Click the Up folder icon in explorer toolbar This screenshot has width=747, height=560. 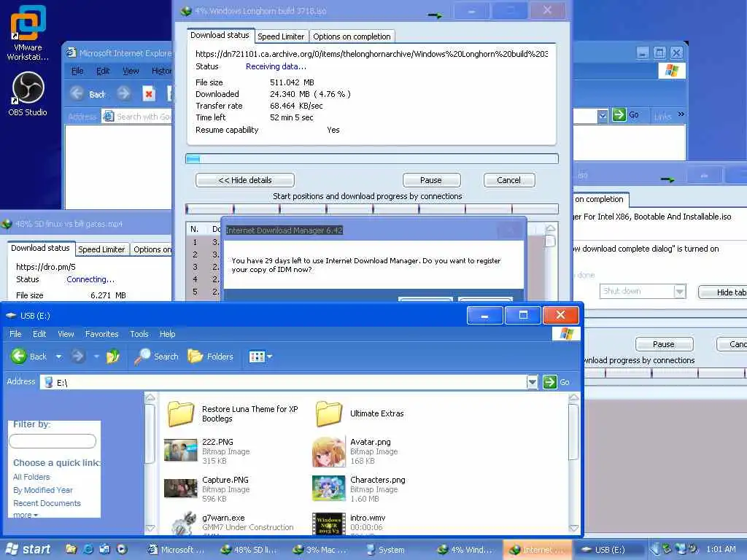pos(113,356)
